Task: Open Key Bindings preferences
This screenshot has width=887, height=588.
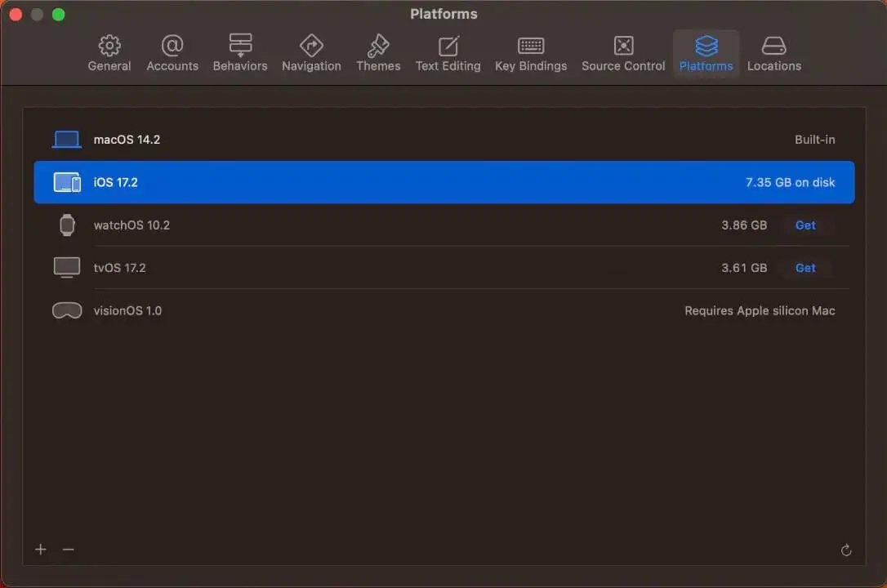Action: coord(531,54)
